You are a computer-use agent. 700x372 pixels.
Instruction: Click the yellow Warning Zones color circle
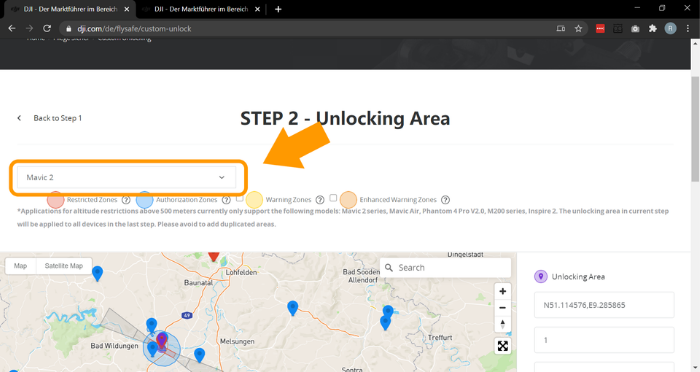point(254,200)
